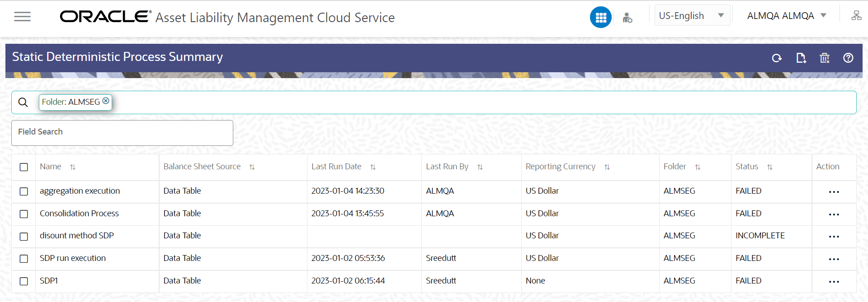The height and width of the screenshot is (302, 868).
Task: Tick the select-all checkbox in table header
Action: click(24, 167)
